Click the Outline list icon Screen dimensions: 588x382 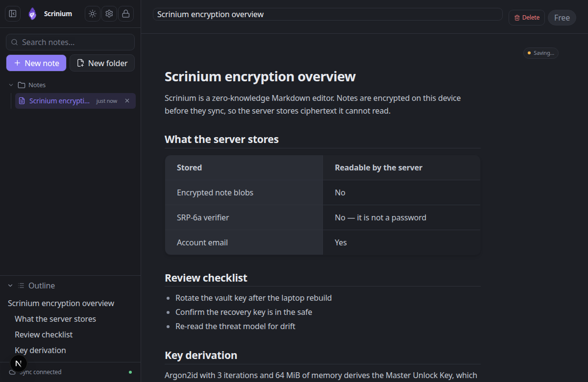pyautogui.click(x=21, y=286)
